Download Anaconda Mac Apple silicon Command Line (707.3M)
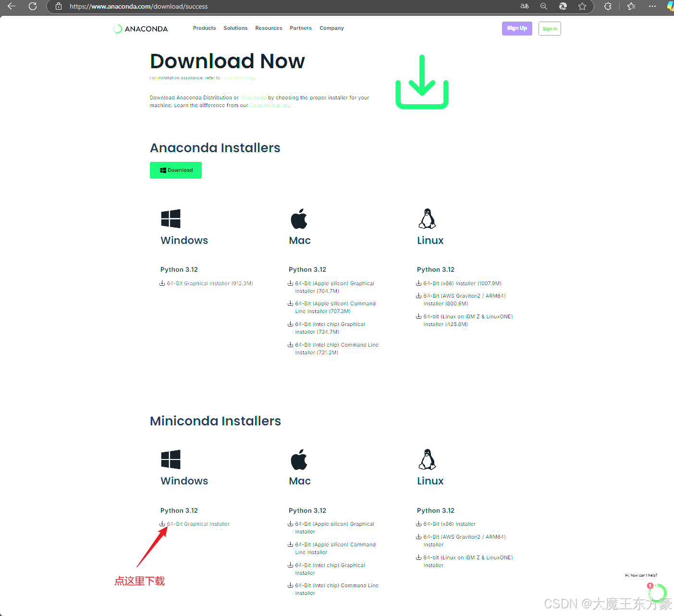This screenshot has height=616, width=674. (x=335, y=307)
